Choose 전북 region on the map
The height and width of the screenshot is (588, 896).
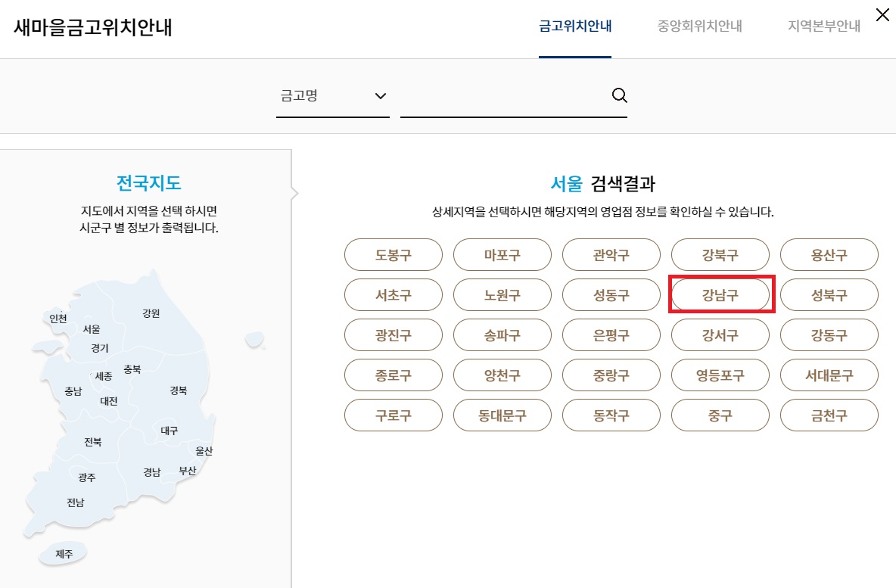pyautogui.click(x=92, y=442)
